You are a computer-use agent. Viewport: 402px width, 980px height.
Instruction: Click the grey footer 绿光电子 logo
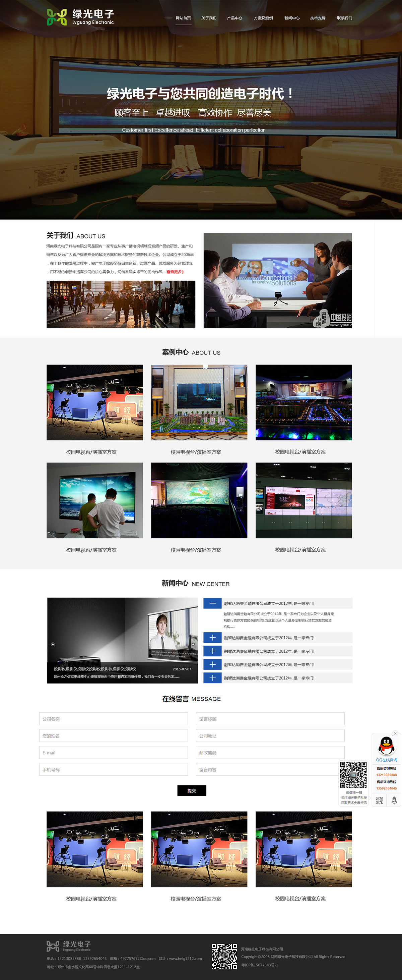click(69, 946)
